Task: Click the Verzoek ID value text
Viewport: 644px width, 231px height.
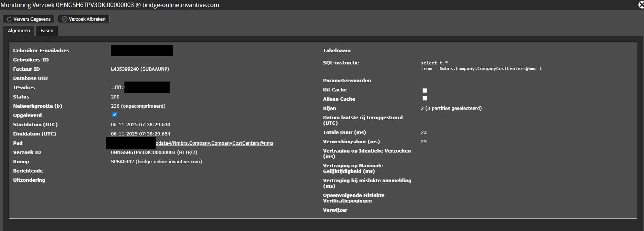Action: (x=154, y=153)
